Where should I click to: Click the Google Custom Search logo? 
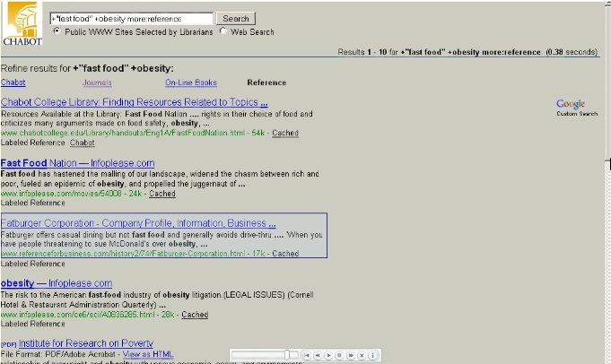tap(576, 108)
